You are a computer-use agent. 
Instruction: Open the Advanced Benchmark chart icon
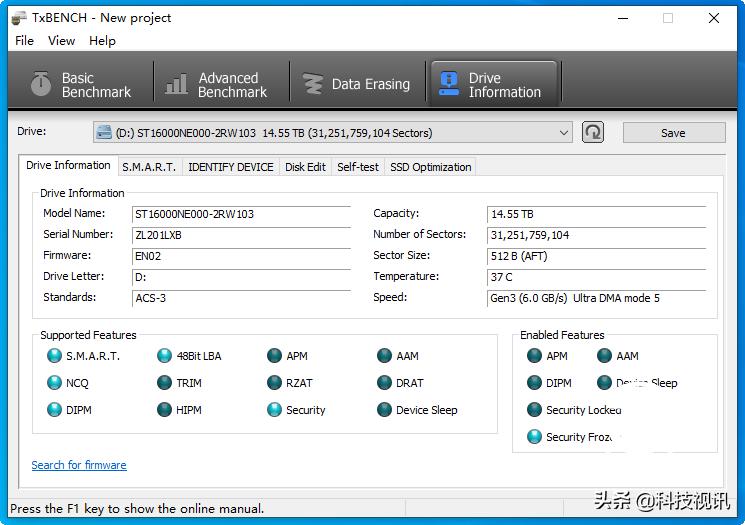[x=177, y=85]
